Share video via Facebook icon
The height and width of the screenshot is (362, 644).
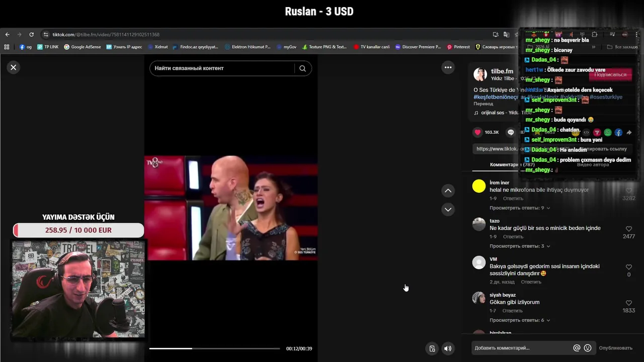coord(618,133)
